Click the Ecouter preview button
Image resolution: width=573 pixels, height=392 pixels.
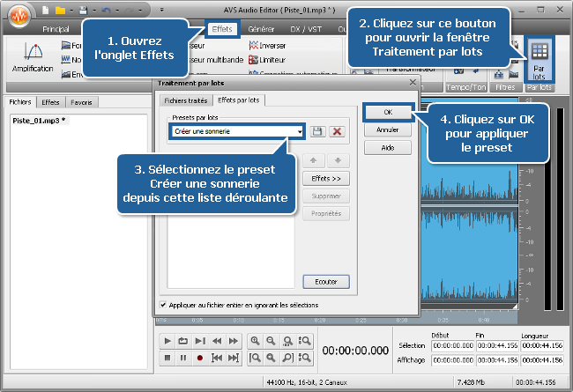pos(326,282)
